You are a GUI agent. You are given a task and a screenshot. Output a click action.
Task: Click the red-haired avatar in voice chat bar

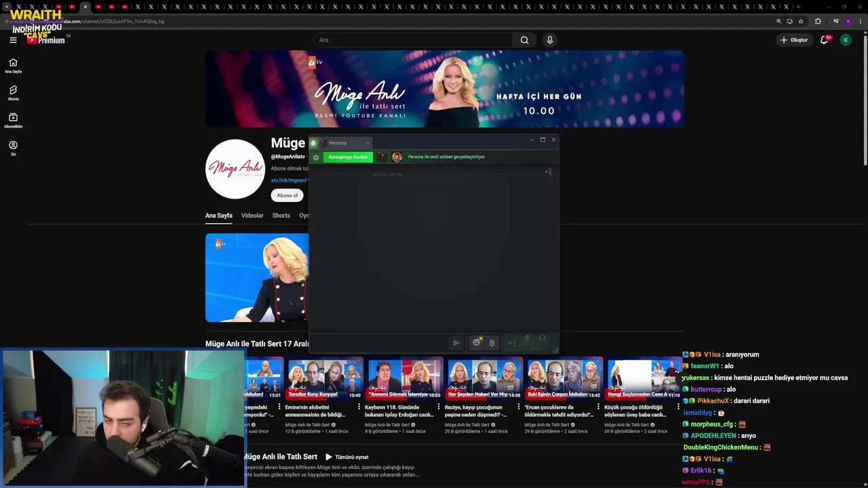[397, 157]
